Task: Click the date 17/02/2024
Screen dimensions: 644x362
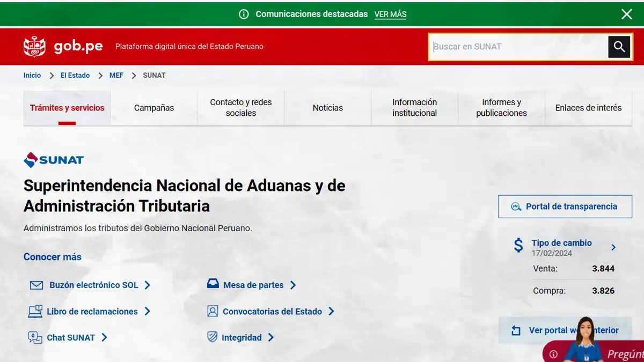Action: (x=552, y=253)
